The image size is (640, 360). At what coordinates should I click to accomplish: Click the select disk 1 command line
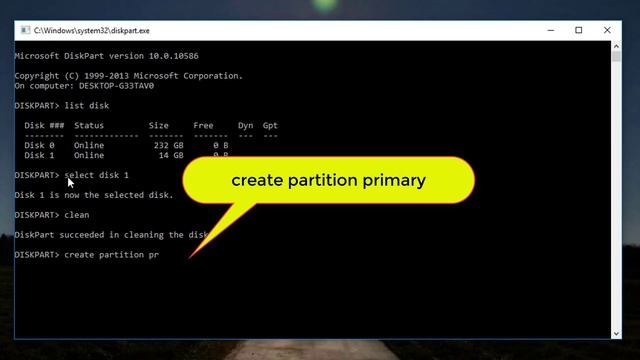[72, 175]
